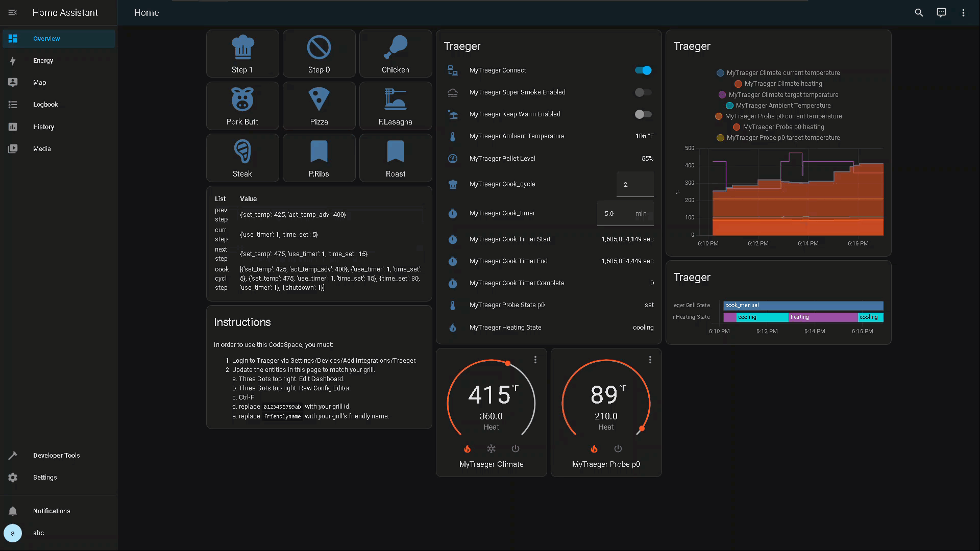Enable MyTraeger Keep Warm switch
The image size is (980, 551).
(x=643, y=114)
